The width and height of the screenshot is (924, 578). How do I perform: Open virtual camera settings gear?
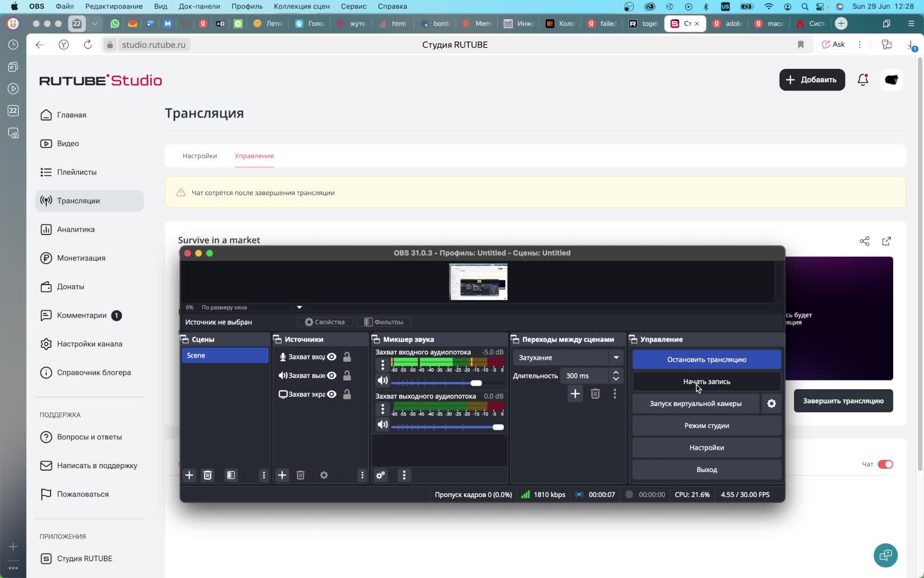771,404
